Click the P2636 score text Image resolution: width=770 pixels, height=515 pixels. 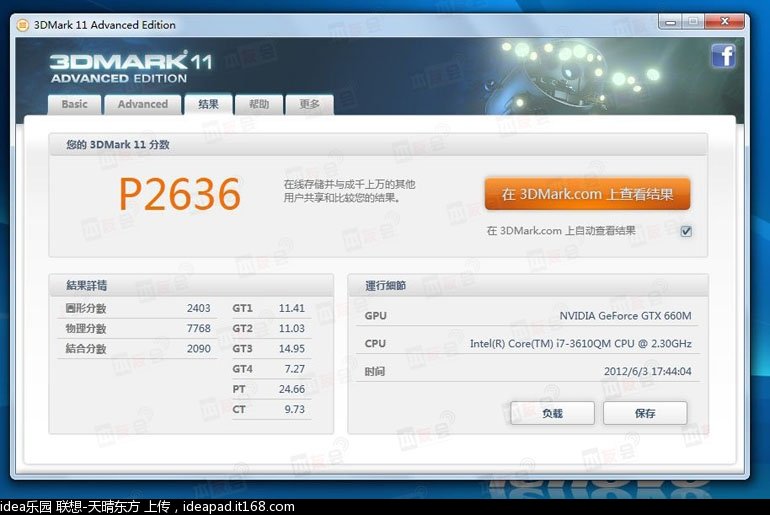(x=180, y=194)
